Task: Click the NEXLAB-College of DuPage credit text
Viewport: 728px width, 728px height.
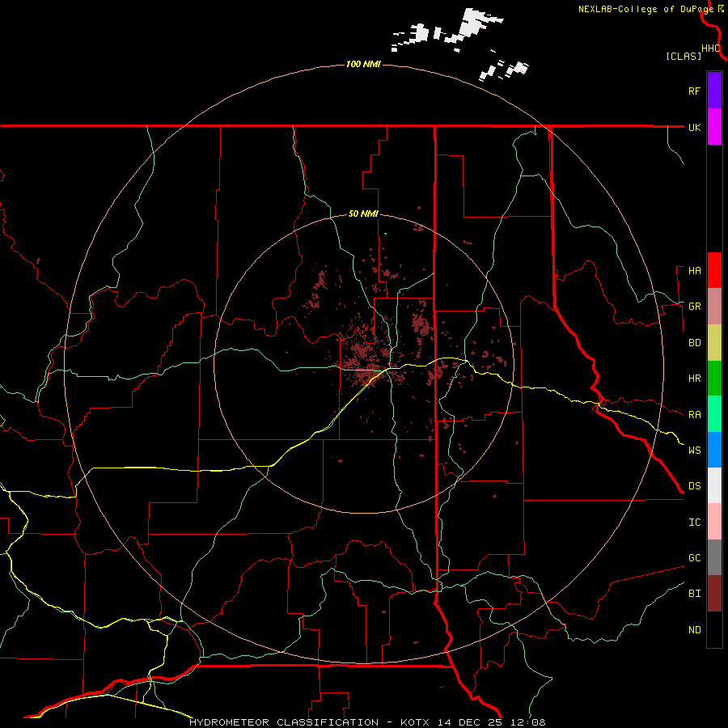Action: 645,9
